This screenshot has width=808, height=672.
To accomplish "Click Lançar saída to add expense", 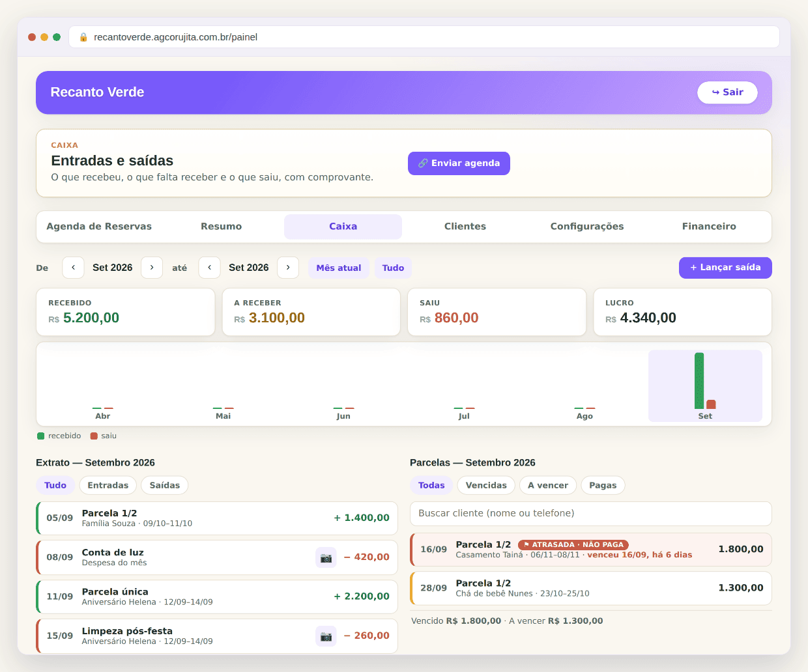I will pyautogui.click(x=725, y=268).
